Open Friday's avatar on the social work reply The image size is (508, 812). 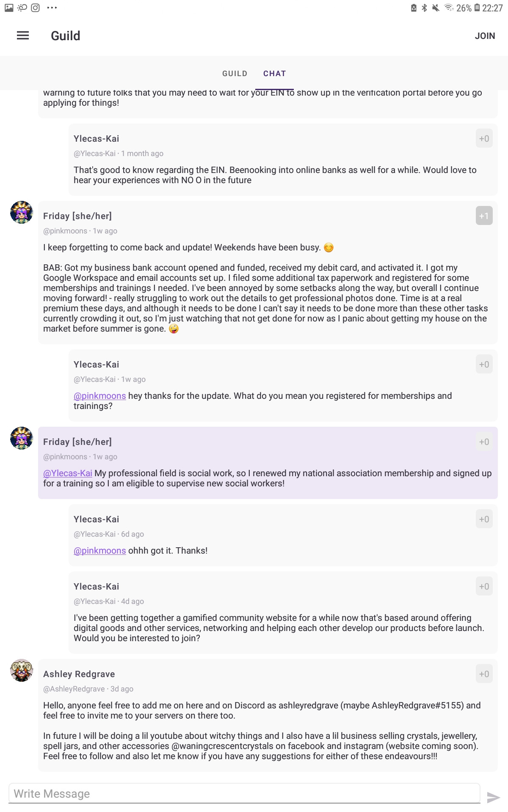point(22,438)
